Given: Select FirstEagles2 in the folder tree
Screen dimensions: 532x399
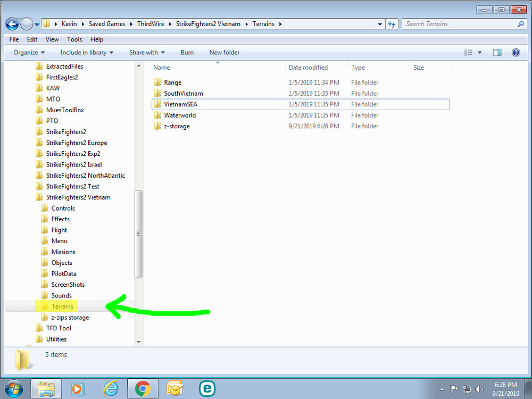Looking at the screenshot, I should tap(62, 77).
